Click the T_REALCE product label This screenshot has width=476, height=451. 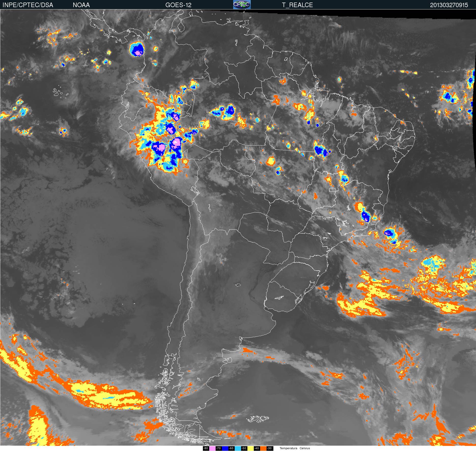(297, 5)
